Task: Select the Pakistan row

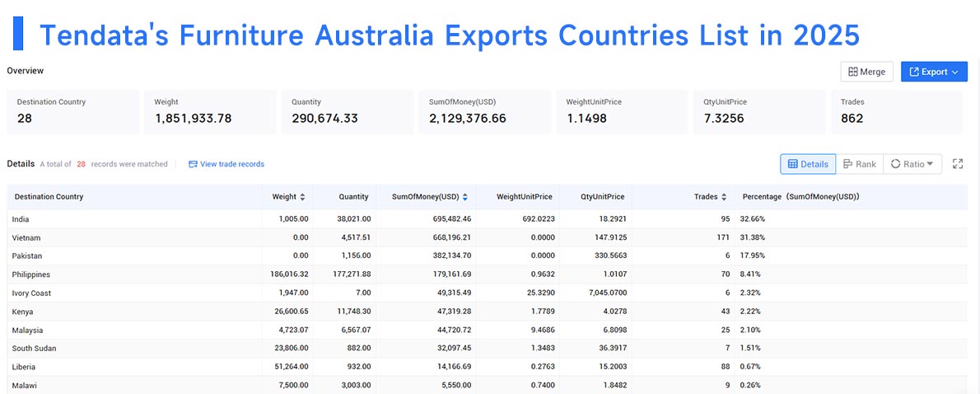Action: pos(488,256)
